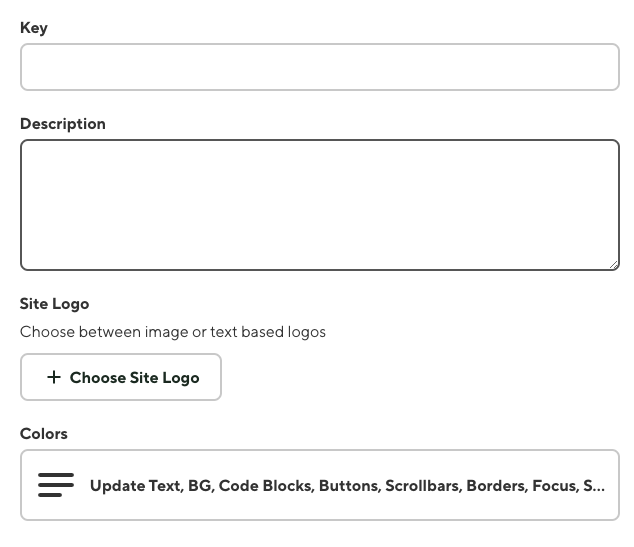Focus the Key input field
Screen dimensions: 634x547
tap(320, 67)
